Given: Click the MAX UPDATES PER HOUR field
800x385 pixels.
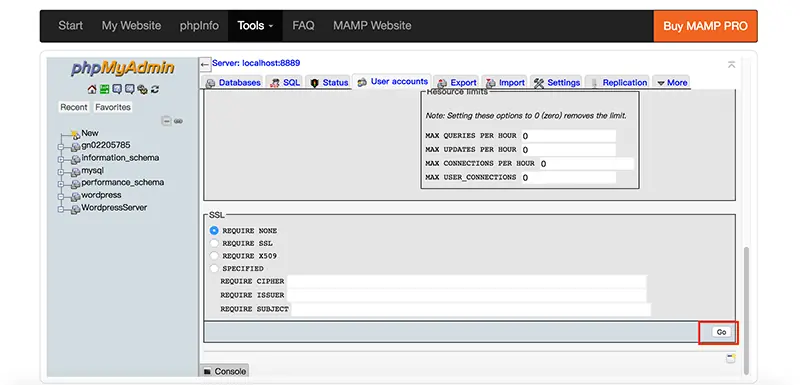Looking at the screenshot, I should (568, 150).
